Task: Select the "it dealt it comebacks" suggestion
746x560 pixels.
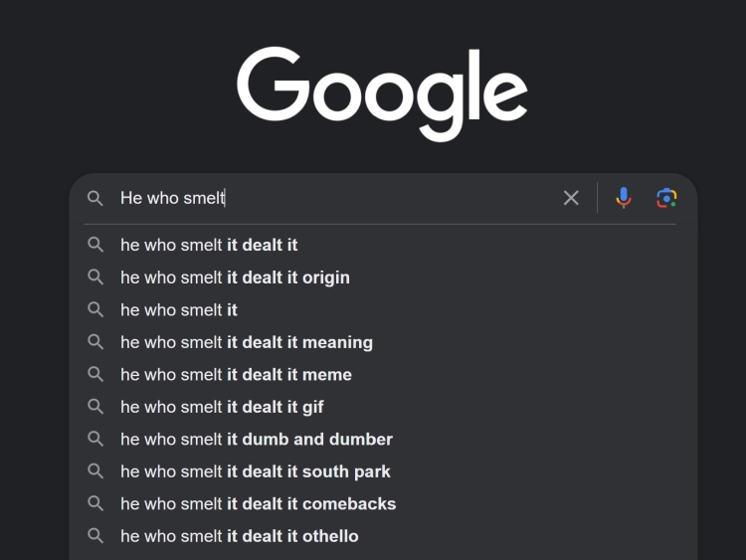Action: pyautogui.click(x=259, y=503)
